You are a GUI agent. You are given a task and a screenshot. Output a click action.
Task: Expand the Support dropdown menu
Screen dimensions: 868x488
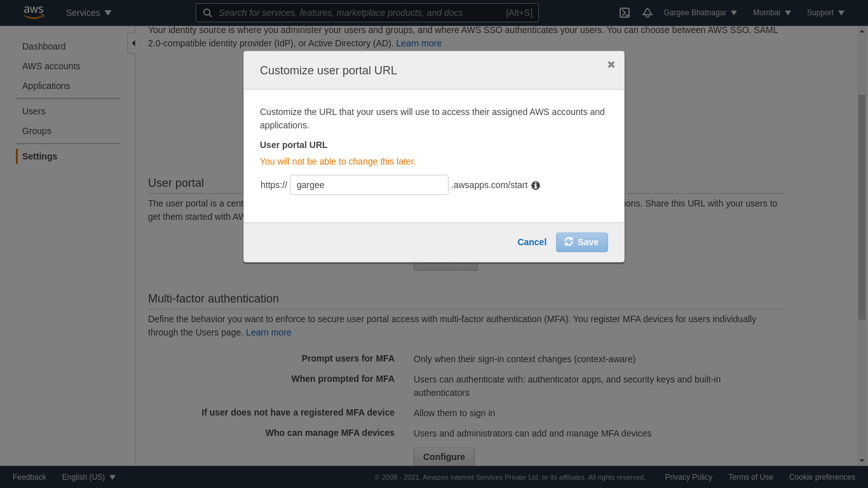[x=825, y=13]
